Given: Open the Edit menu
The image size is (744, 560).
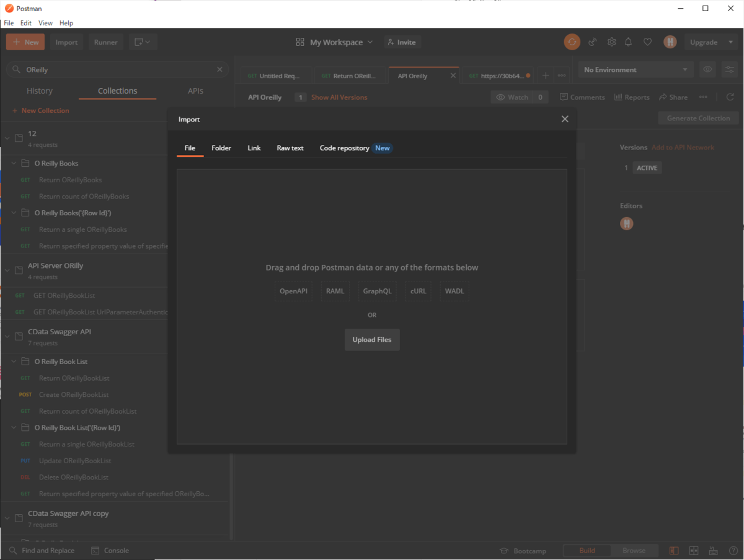Looking at the screenshot, I should 26,23.
